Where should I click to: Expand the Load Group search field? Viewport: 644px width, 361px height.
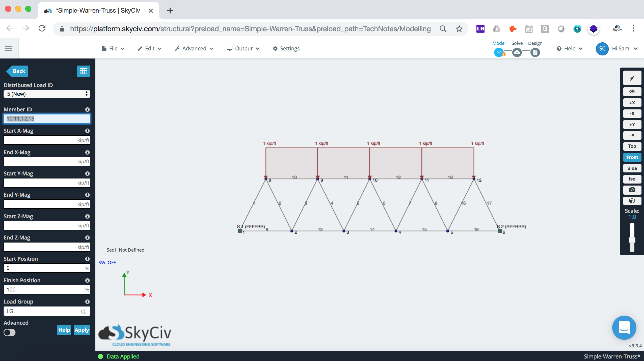(84, 311)
